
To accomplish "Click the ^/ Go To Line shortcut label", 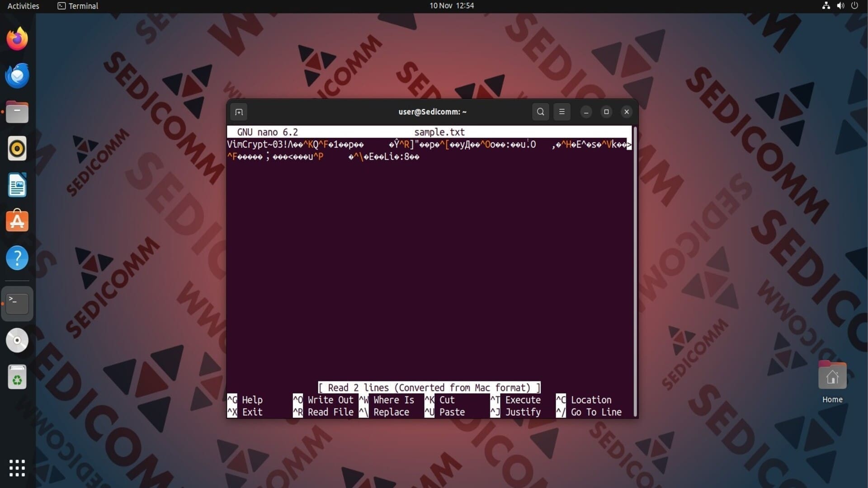I will [x=589, y=412].
